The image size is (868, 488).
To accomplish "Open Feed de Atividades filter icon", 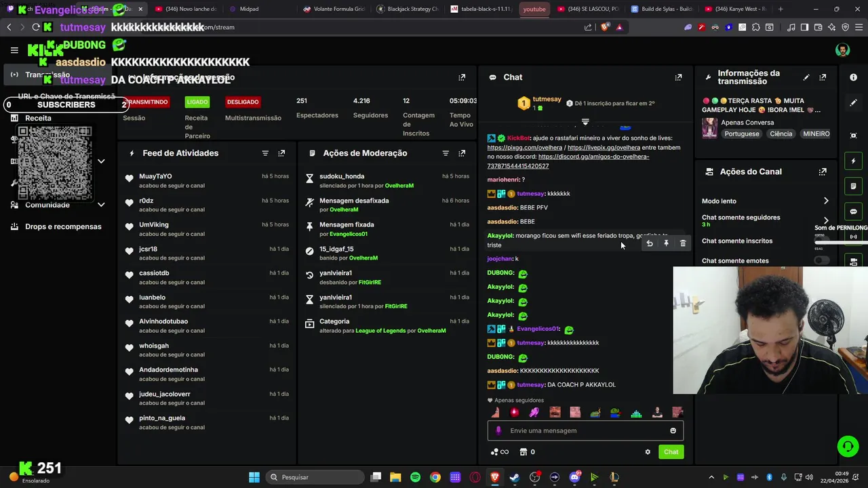I will point(265,153).
